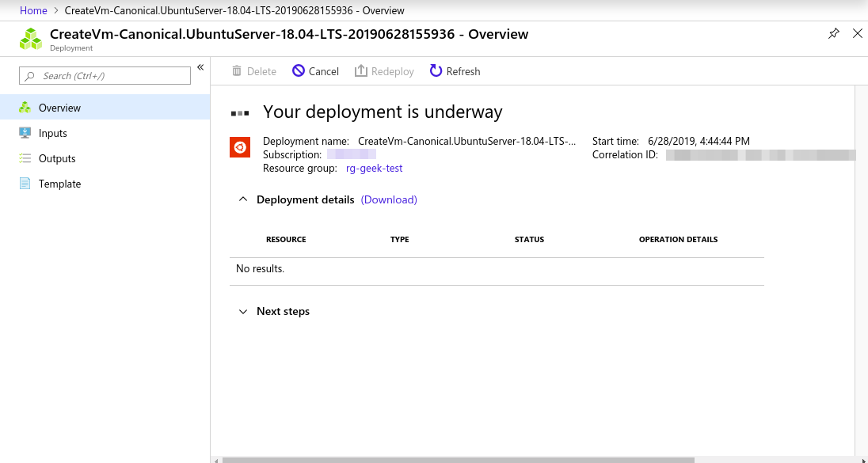Close the deployment blade
Image resolution: width=868 pixels, height=463 pixels.
(x=858, y=34)
